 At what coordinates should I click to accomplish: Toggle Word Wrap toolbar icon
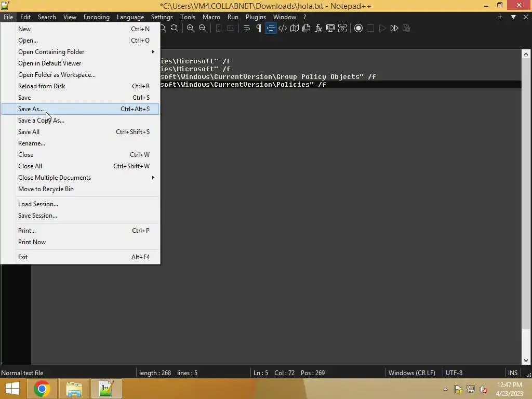[247, 28]
